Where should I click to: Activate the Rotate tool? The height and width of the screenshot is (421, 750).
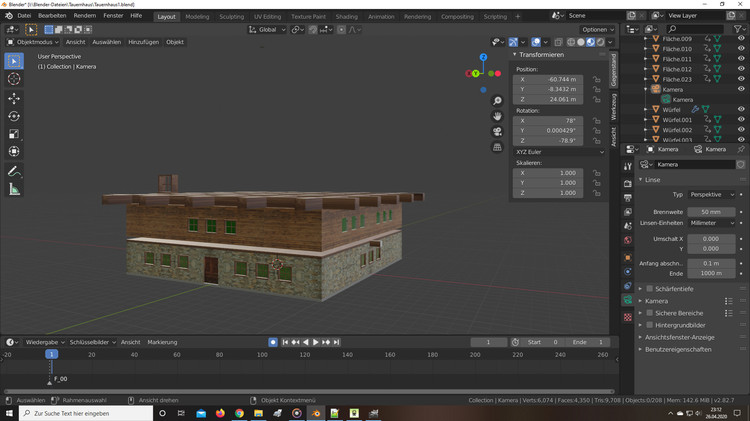pos(14,116)
